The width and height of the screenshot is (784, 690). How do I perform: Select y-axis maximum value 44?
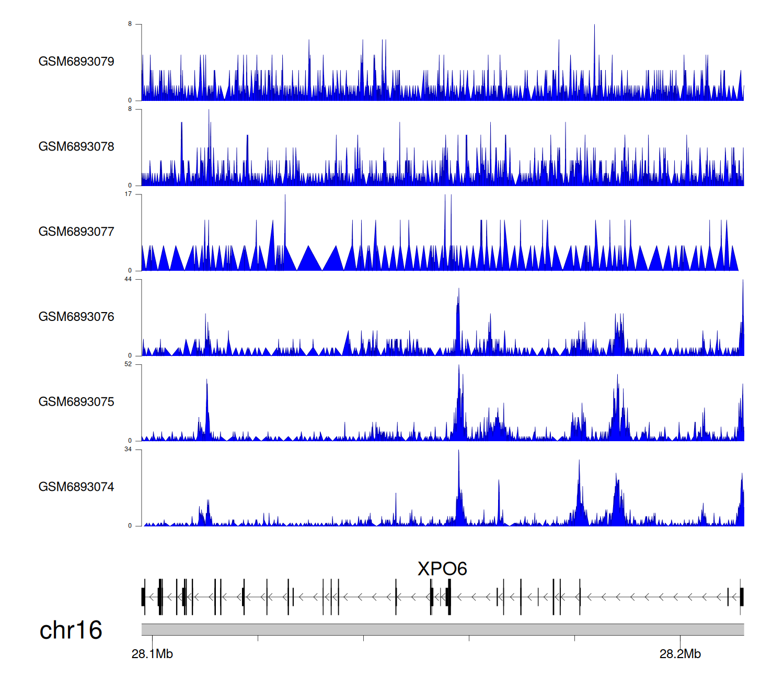(x=128, y=280)
